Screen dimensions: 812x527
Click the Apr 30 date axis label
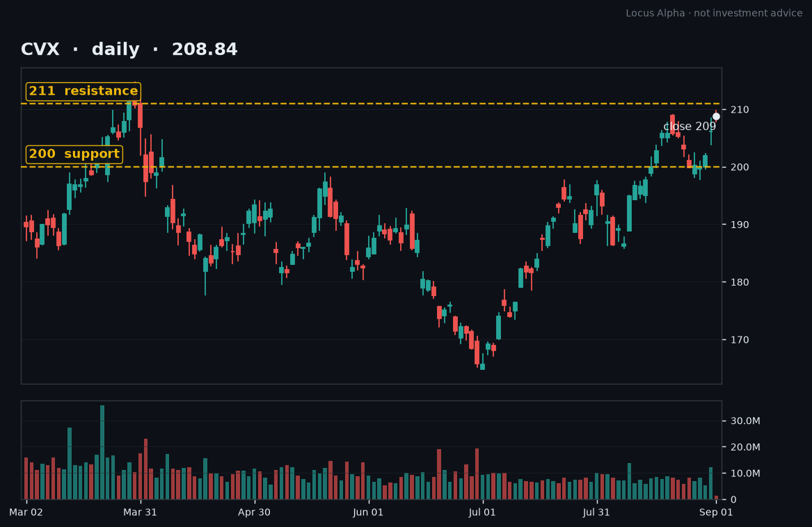pyautogui.click(x=254, y=512)
